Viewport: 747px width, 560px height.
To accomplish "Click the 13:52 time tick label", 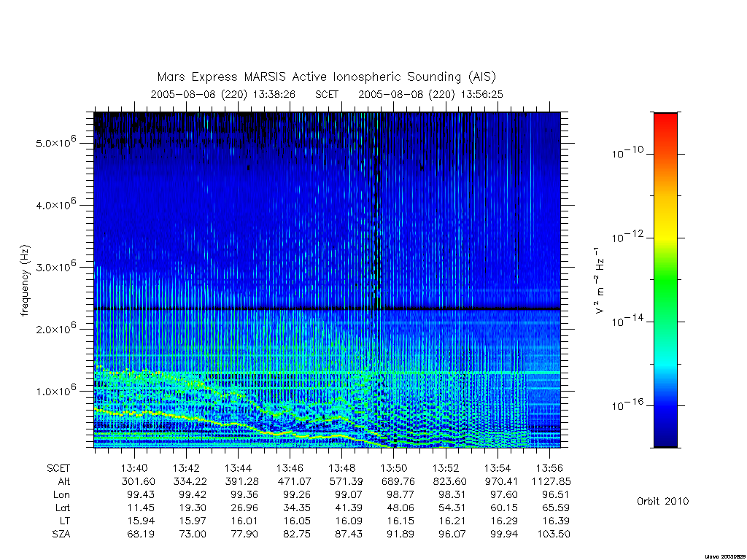I will (x=446, y=468).
